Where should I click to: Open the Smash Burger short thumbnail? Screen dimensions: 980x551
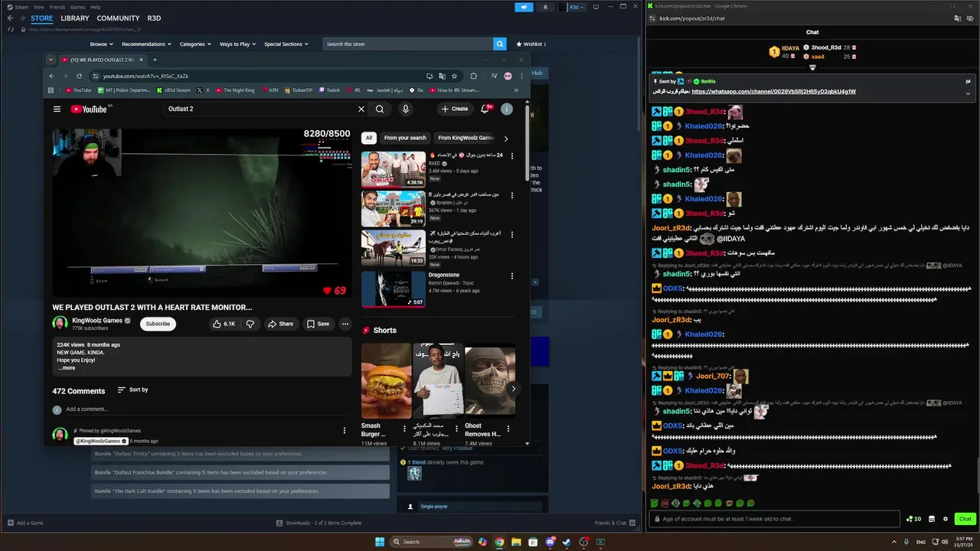point(386,380)
